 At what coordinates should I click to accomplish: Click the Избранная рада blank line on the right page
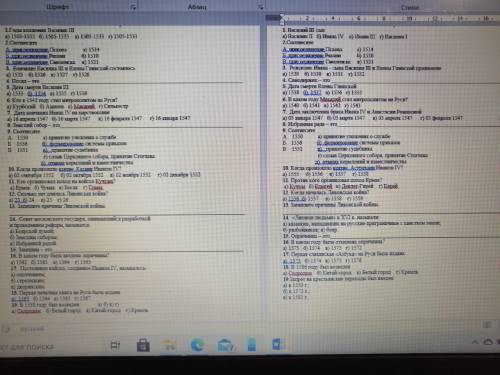pos(418,125)
